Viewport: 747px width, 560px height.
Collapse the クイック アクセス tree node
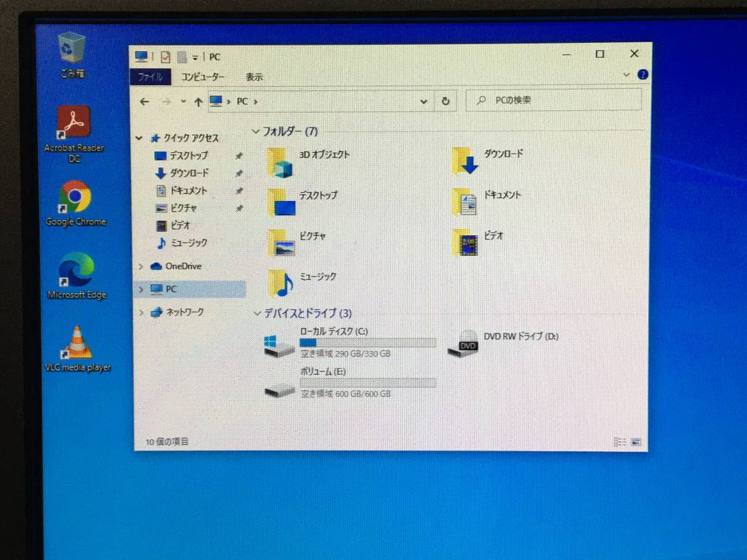pyautogui.click(x=139, y=138)
